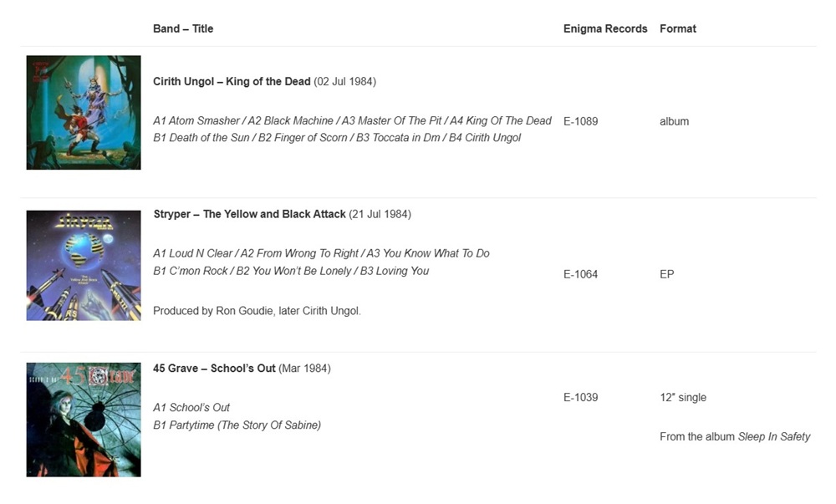Select the "Loud N Clear" track name
Image resolution: width=836 pixels, height=504 pixels.
click(x=202, y=253)
